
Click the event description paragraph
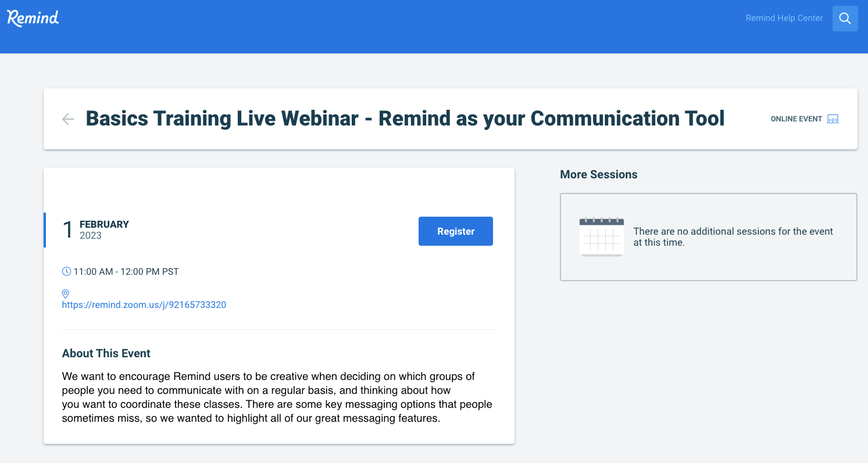pos(277,397)
